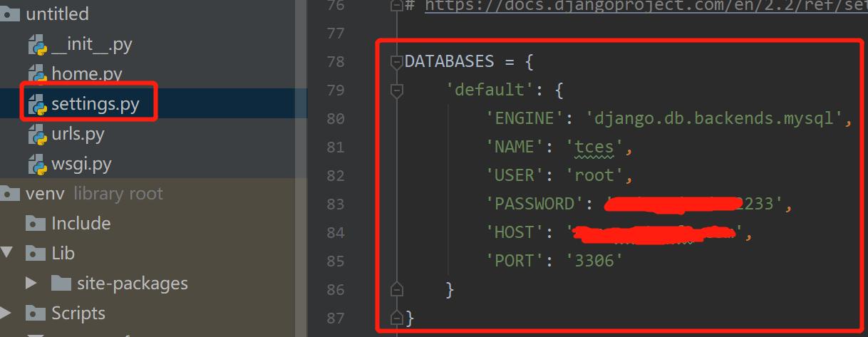Select settings.py in the project tree
868x337 pixels.
coord(94,105)
